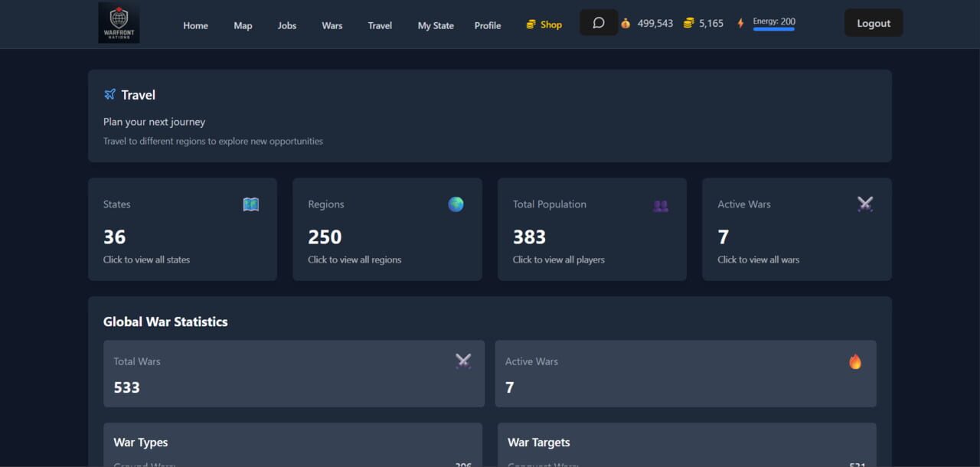
Task: Open the Regions card showing 250
Action: point(387,229)
